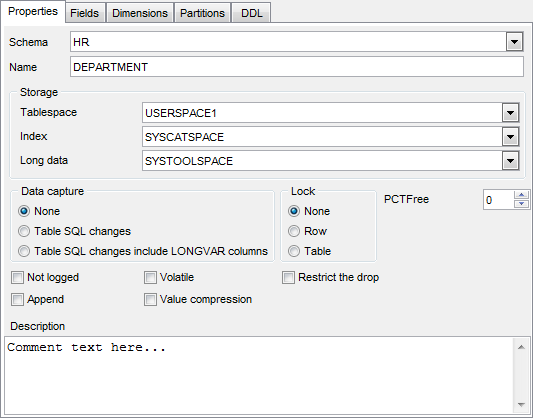The image size is (533, 418).
Task: Expand the Index dropdown arrow
Action: coord(511,137)
